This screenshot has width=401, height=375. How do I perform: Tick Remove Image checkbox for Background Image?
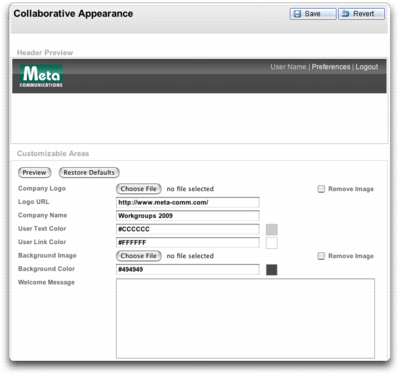(x=321, y=256)
